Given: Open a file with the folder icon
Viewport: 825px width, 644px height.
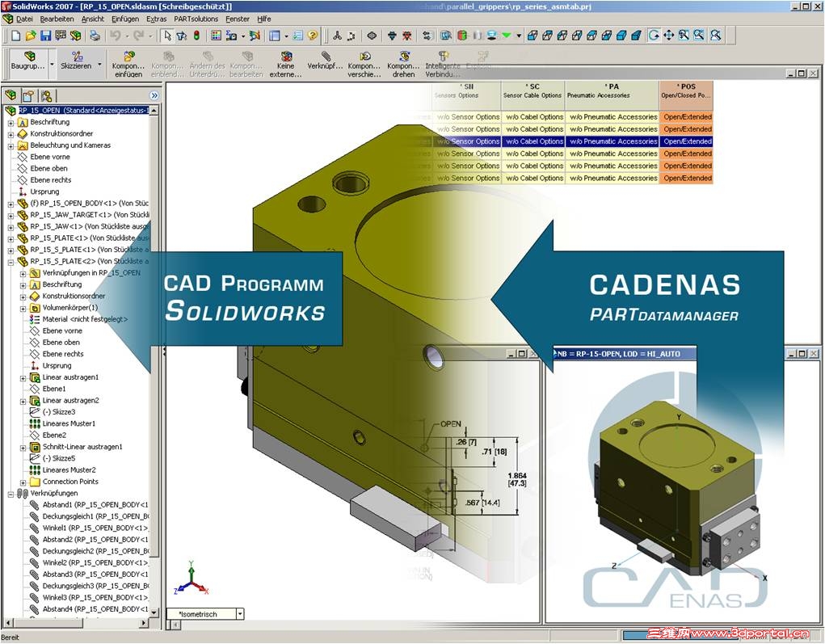Looking at the screenshot, I should coord(31,36).
